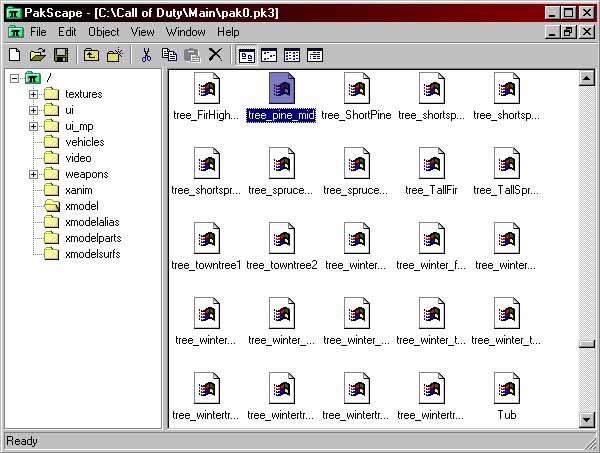Viewport: 600px width, 453px height.
Task: Click the file list scrollbar down arrow
Action: click(x=585, y=420)
